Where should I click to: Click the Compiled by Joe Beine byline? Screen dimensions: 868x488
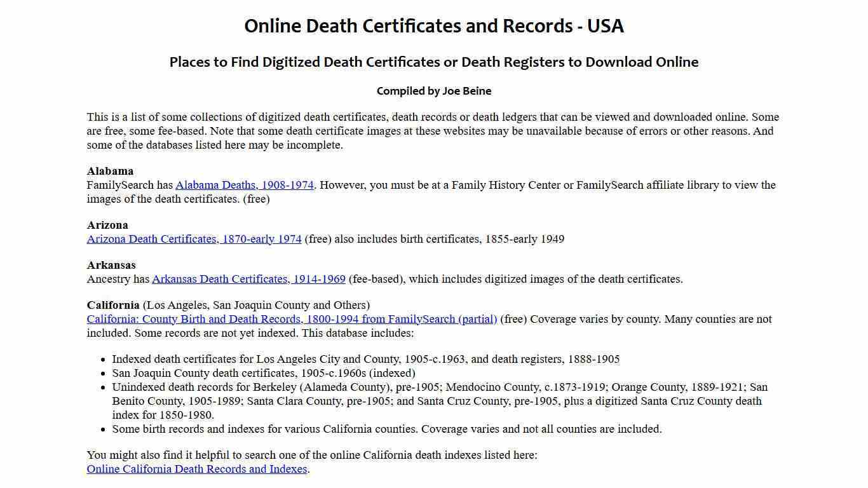tap(434, 91)
